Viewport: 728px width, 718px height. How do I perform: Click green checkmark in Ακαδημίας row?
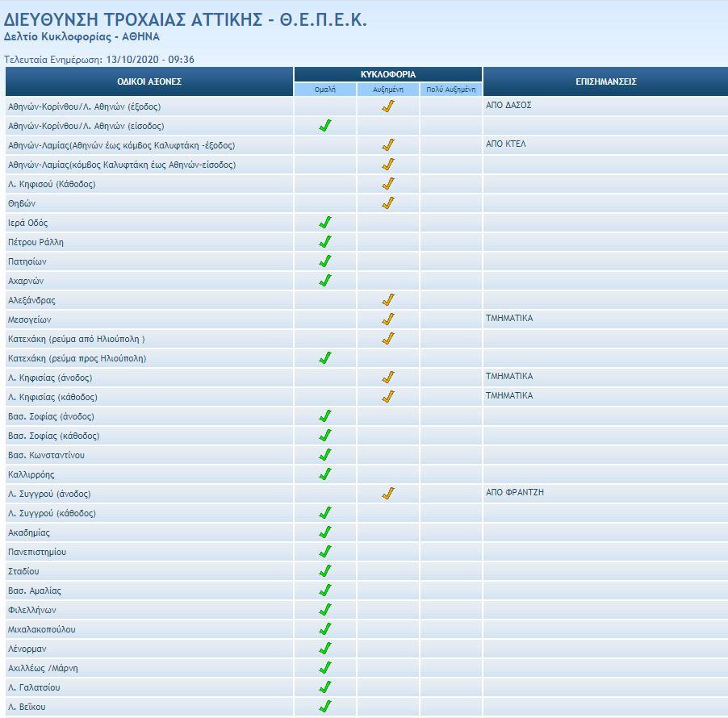(325, 532)
